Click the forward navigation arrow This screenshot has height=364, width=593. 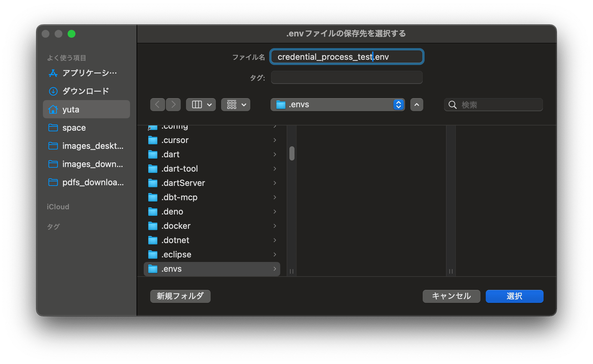pyautogui.click(x=173, y=105)
